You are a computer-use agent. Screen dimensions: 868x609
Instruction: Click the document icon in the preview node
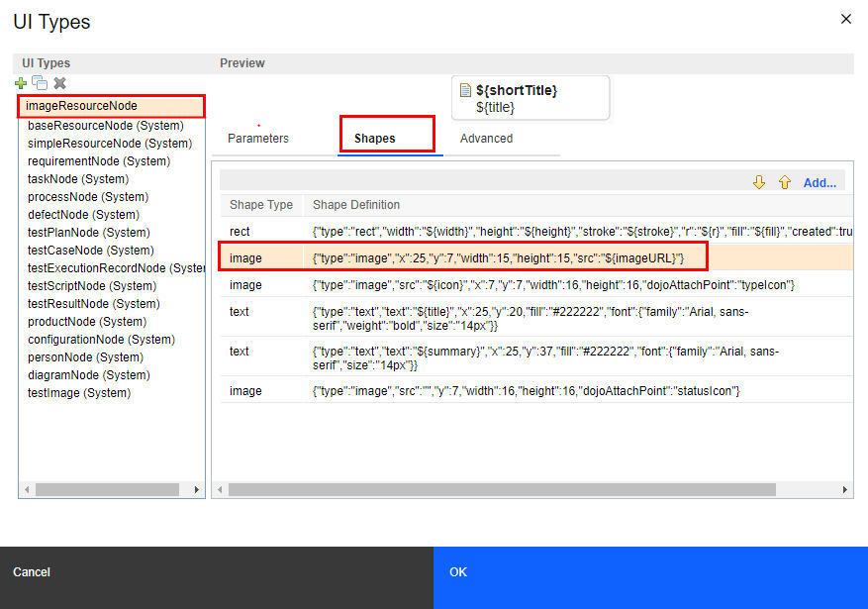[465, 91]
